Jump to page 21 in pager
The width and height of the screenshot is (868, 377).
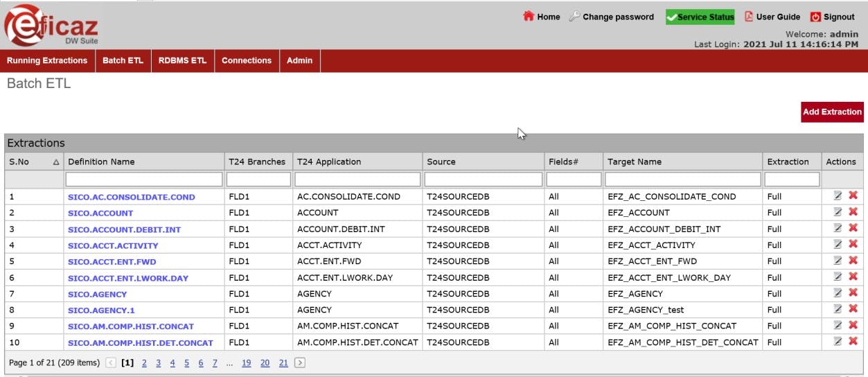point(283,362)
